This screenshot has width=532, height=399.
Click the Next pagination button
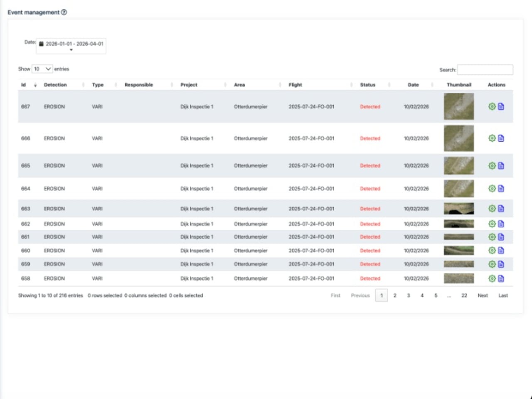tap(483, 296)
